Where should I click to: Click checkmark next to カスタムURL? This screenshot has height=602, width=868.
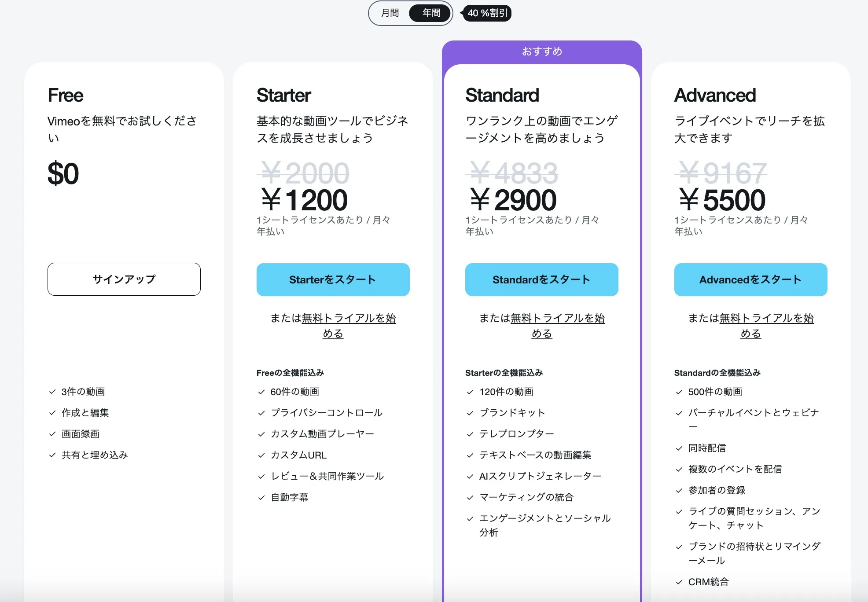261,455
